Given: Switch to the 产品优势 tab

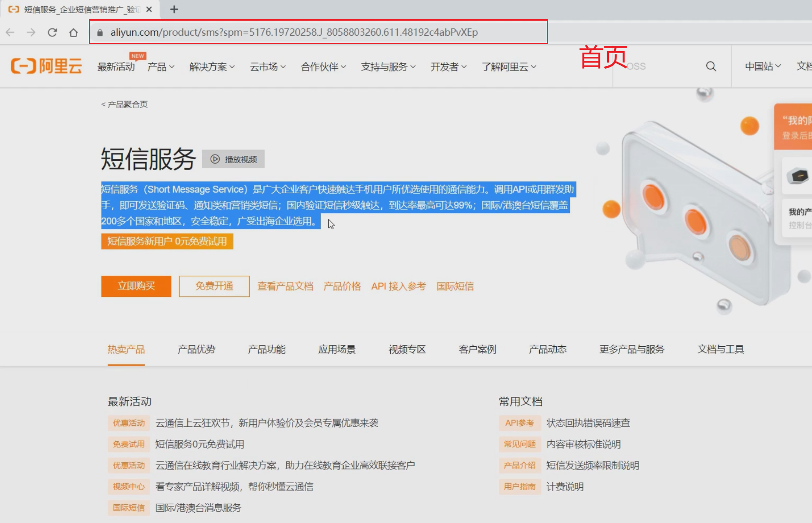Looking at the screenshot, I should (x=196, y=349).
